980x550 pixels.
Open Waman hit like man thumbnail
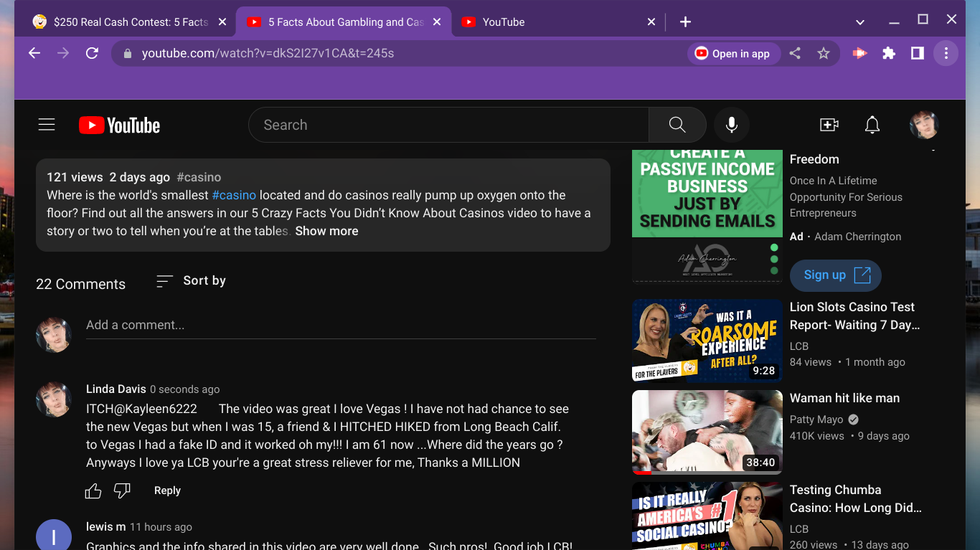click(707, 432)
